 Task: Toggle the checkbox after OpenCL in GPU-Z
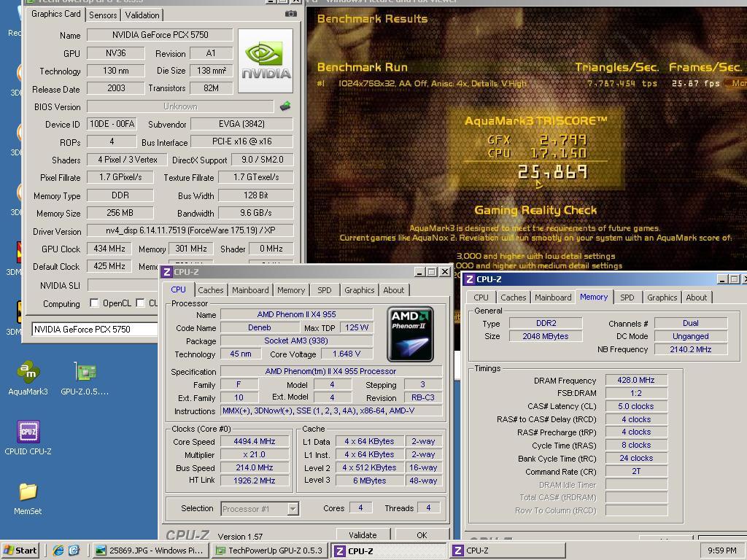140,303
